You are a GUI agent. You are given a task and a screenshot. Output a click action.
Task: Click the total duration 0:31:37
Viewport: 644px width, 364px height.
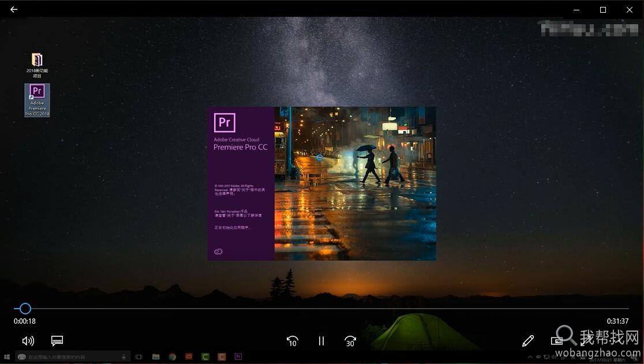[617, 321]
